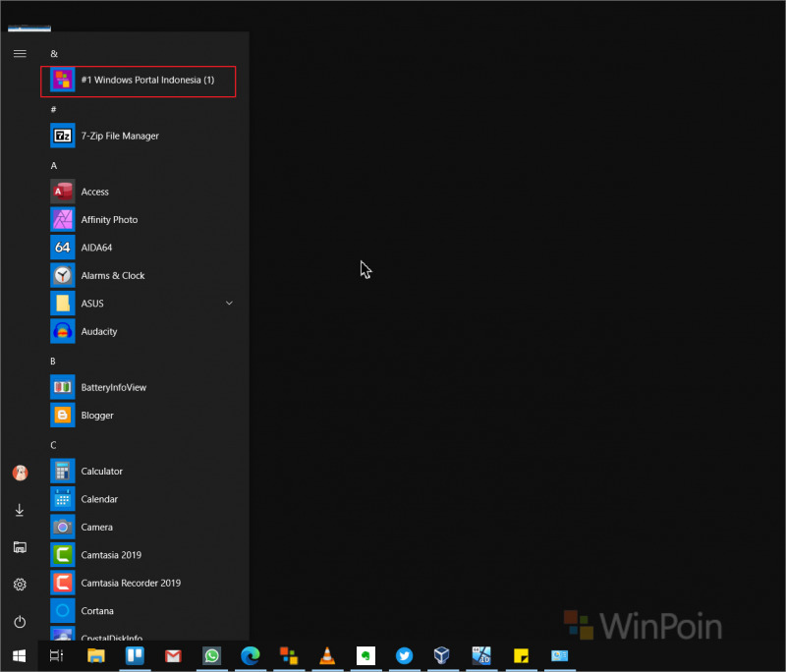Open Sticky Notes from the taskbar
Image resolution: width=786 pixels, height=672 pixels.
click(521, 655)
